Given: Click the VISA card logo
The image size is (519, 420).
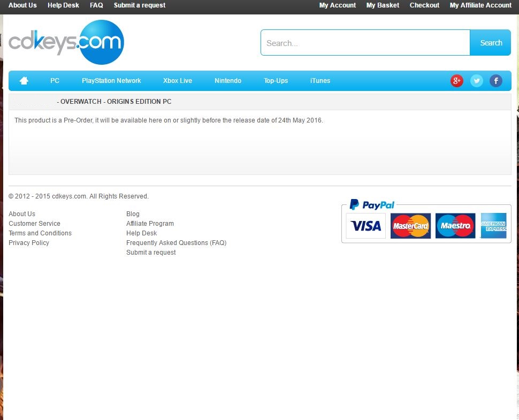Looking at the screenshot, I should (366, 226).
